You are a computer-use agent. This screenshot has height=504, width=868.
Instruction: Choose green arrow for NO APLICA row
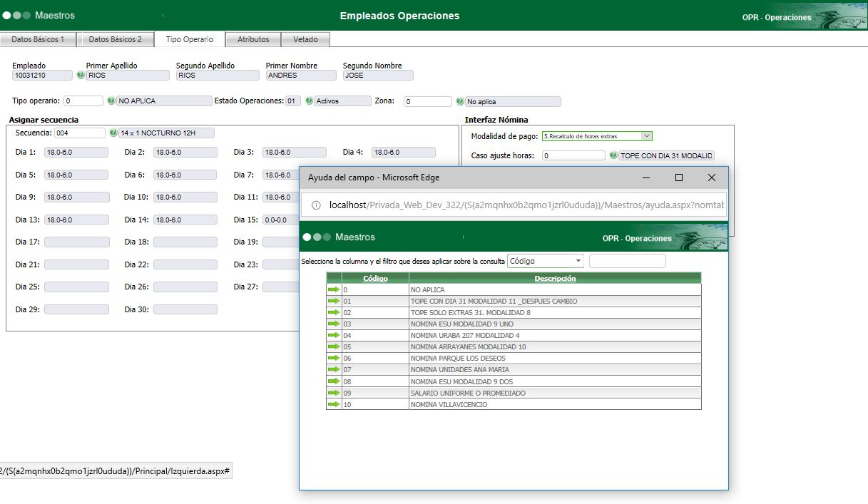(334, 289)
